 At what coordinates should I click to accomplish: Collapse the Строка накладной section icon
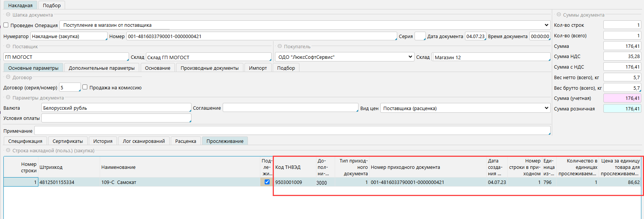pyautogui.click(x=8, y=150)
